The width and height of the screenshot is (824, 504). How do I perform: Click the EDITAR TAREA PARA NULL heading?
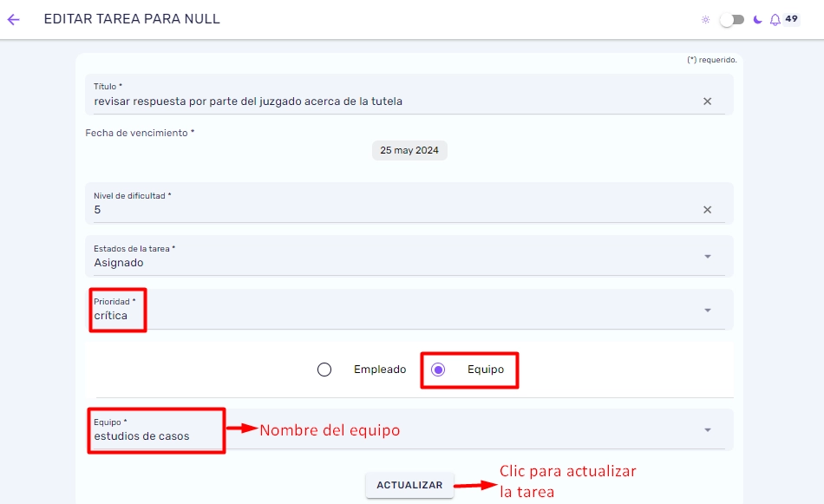click(x=132, y=19)
